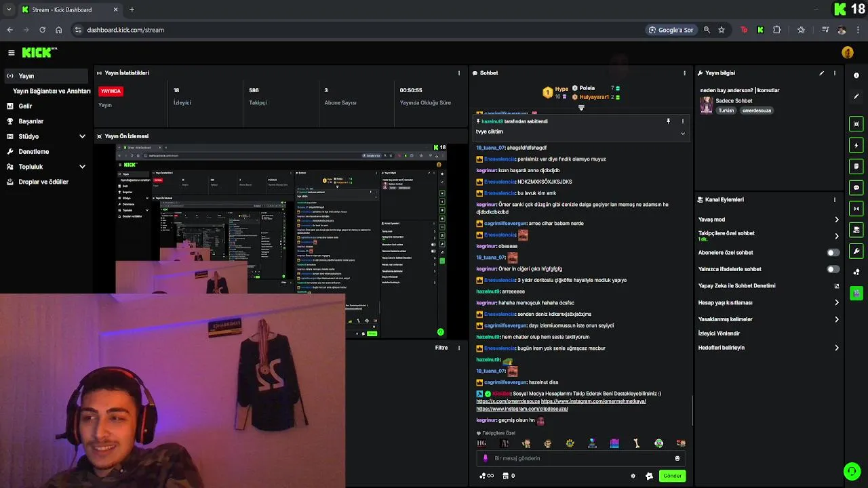Open chat settings gear icon
Viewport: 868px width, 488px height.
633,476
